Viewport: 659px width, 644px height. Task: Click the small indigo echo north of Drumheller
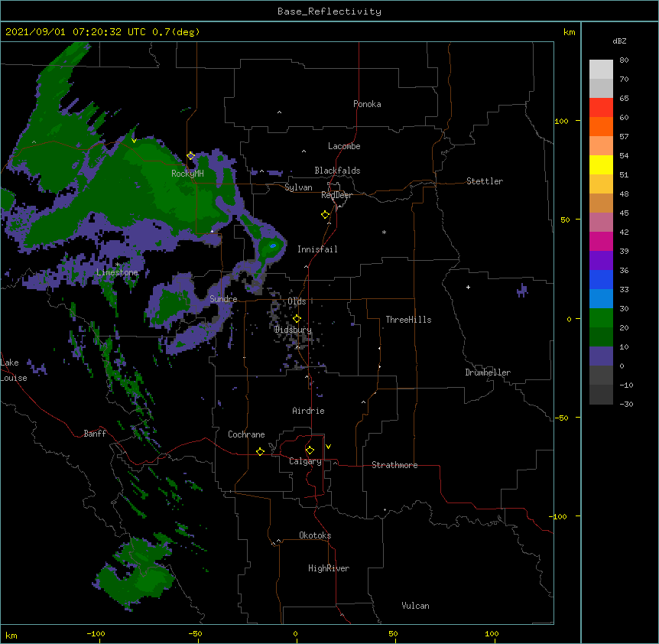coord(522,291)
